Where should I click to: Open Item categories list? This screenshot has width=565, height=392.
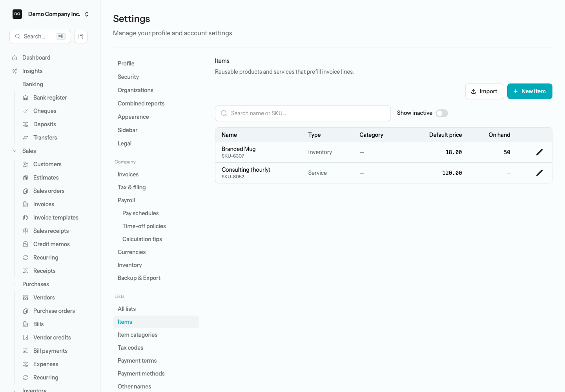[137, 335]
